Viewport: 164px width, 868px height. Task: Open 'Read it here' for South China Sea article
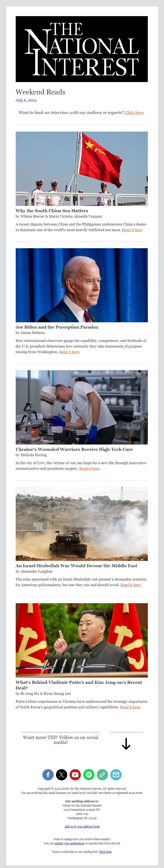click(x=132, y=230)
